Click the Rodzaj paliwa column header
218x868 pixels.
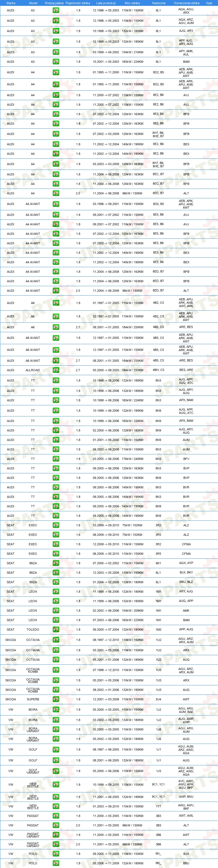[x=54, y=3]
